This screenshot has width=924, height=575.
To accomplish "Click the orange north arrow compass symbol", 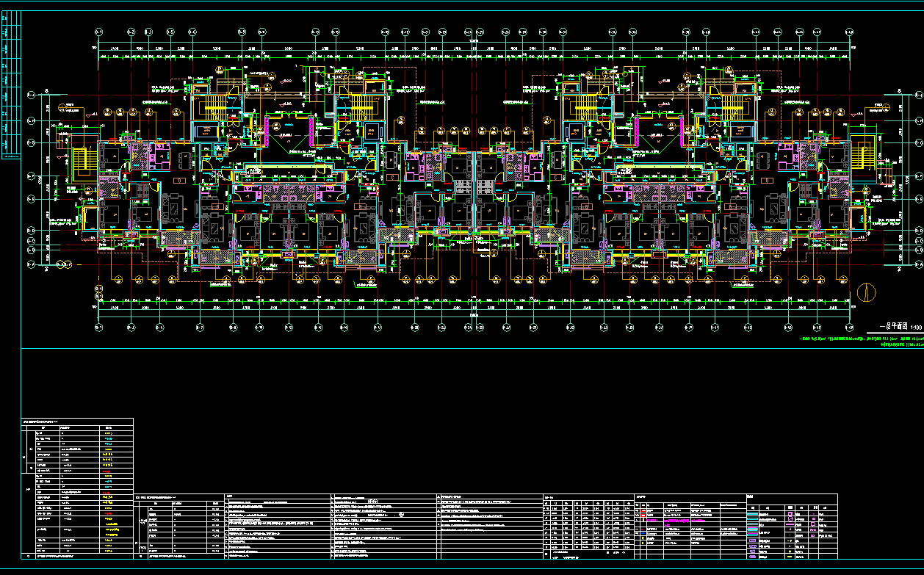I will pyautogui.click(x=867, y=291).
